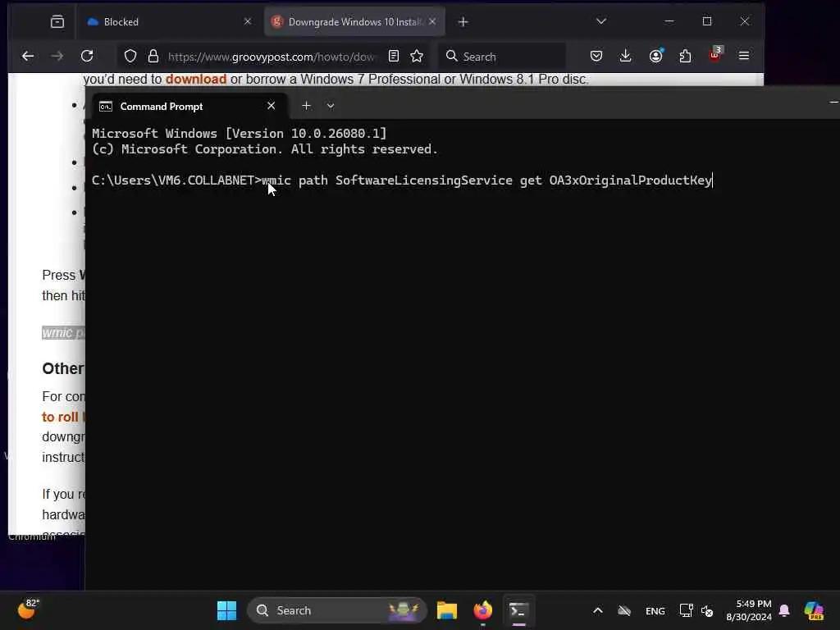The width and height of the screenshot is (840, 630).
Task: Open muted volume tray icon
Action: tap(707, 610)
